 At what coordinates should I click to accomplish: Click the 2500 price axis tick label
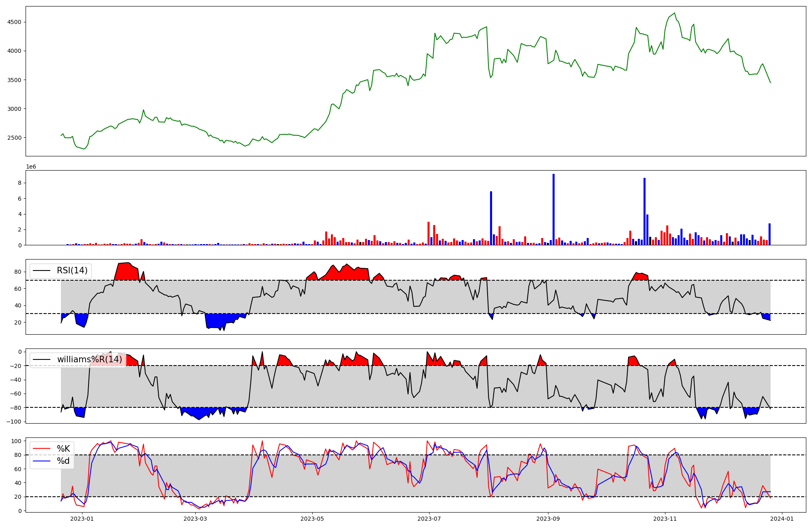15,138
